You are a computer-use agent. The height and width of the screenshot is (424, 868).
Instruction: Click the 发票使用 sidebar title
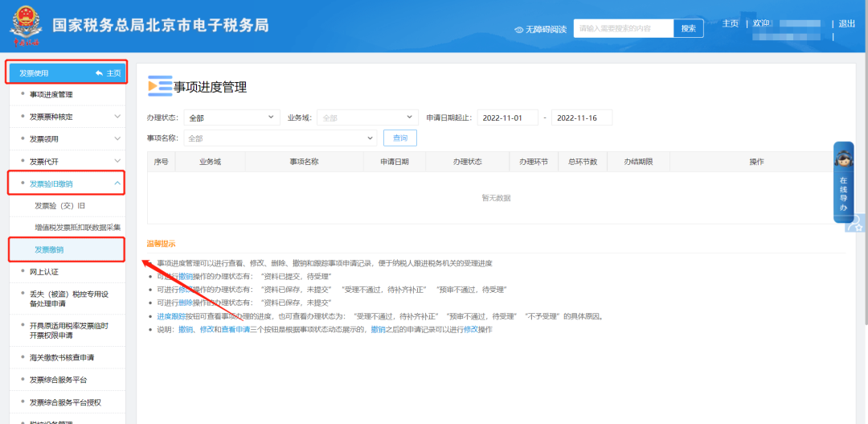[x=34, y=73]
